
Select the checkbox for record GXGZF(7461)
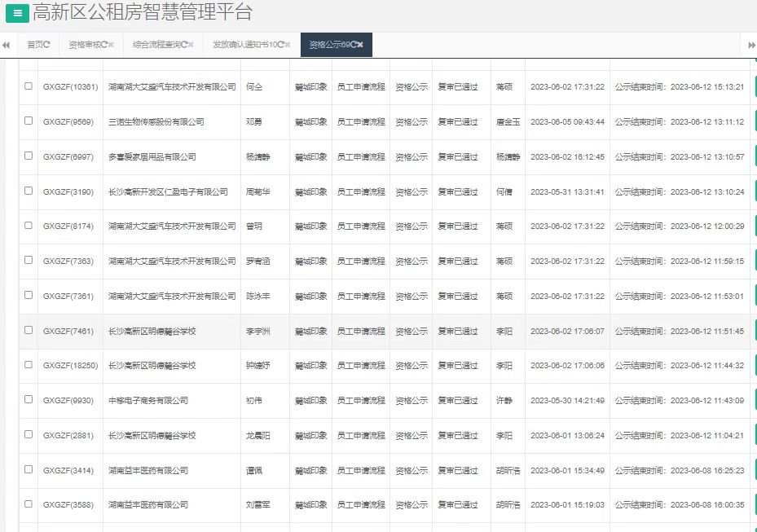[28, 331]
